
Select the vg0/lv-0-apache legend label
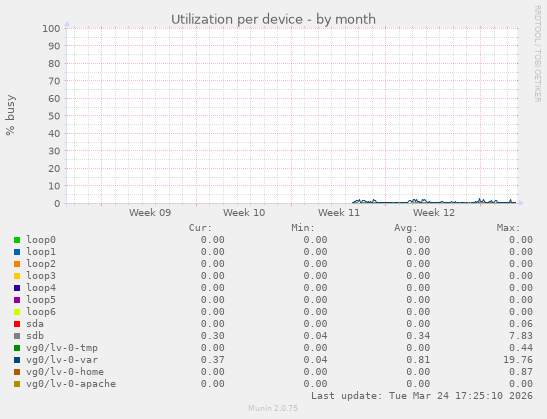click(71, 384)
